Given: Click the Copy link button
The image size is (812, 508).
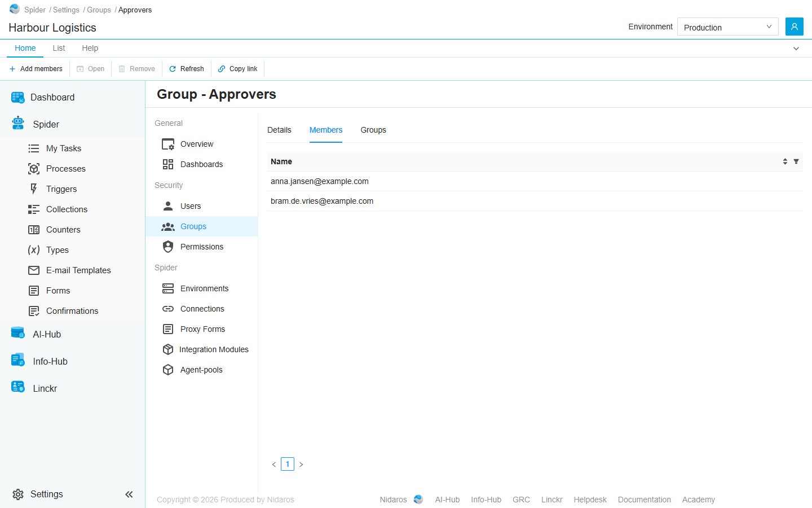Looking at the screenshot, I should pyautogui.click(x=237, y=69).
